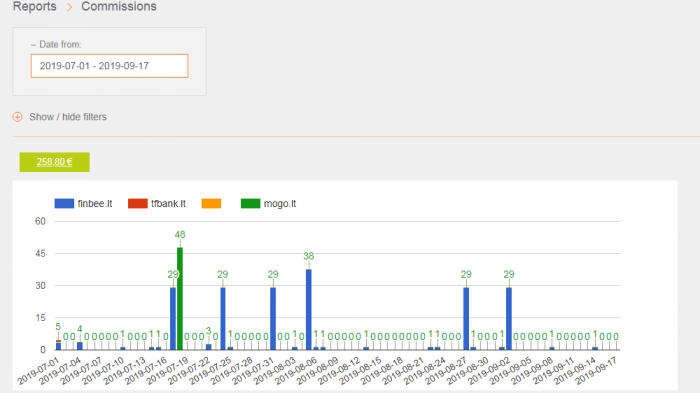Click the plus icon beside Show / hide filters
This screenshot has width=700, height=393.
pos(17,117)
